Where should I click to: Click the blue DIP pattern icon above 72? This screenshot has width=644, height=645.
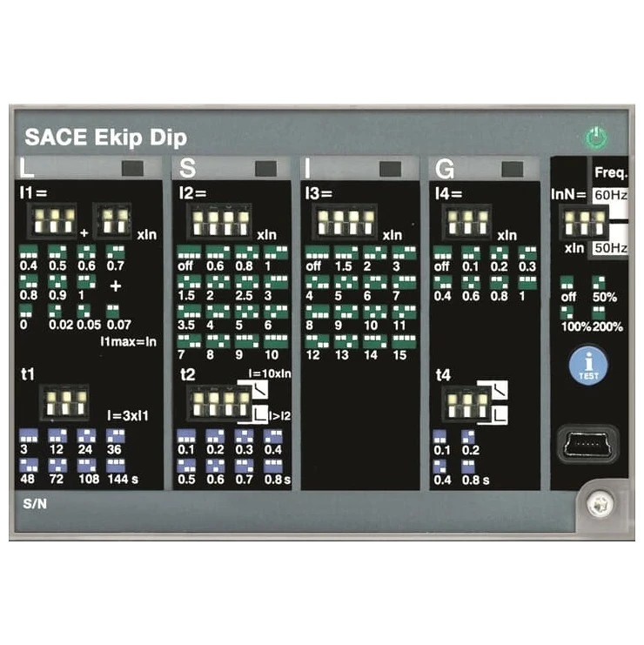[57, 465]
